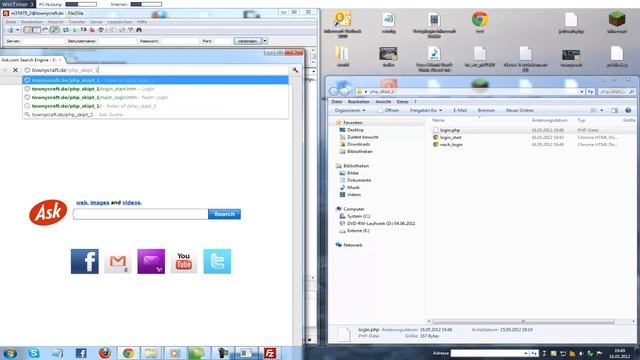Open the Explorer address bar history dropdown
The image size is (640, 360).
click(x=582, y=91)
